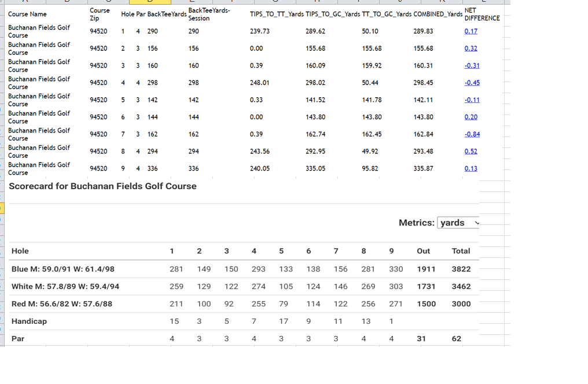The width and height of the screenshot is (588, 384).
Task: Click the 0.17 net difference link
Action: tap(471, 31)
